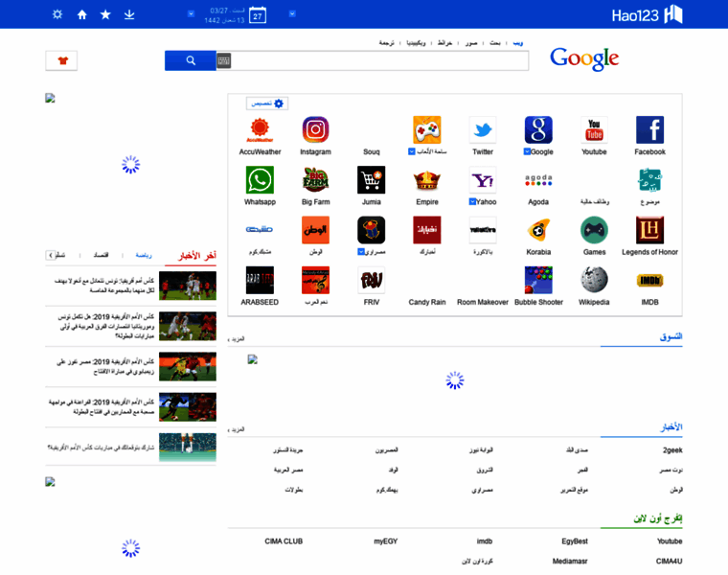Open the Instagram shortcut

point(316,129)
